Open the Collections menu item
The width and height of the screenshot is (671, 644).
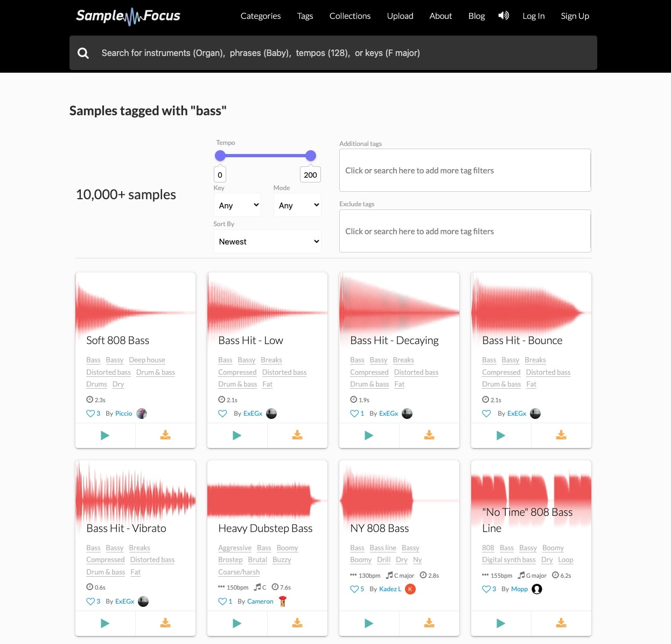click(x=350, y=16)
